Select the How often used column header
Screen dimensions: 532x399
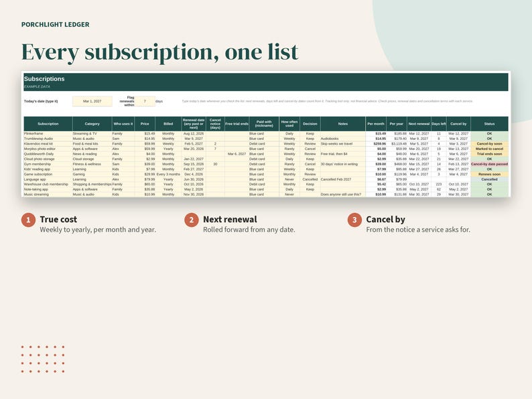pyautogui.click(x=289, y=124)
